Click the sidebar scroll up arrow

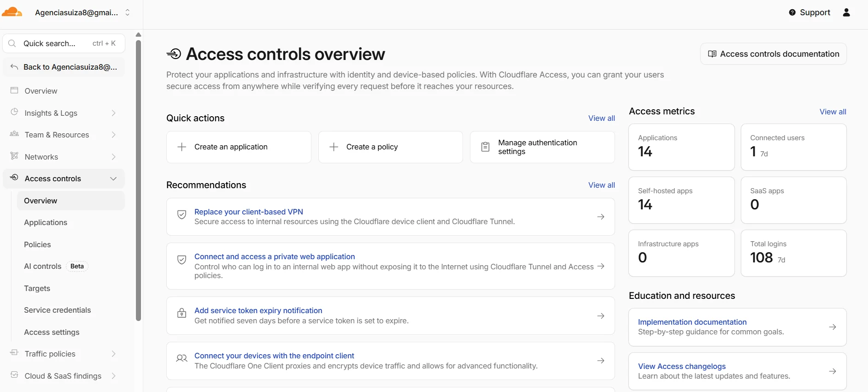(138, 35)
